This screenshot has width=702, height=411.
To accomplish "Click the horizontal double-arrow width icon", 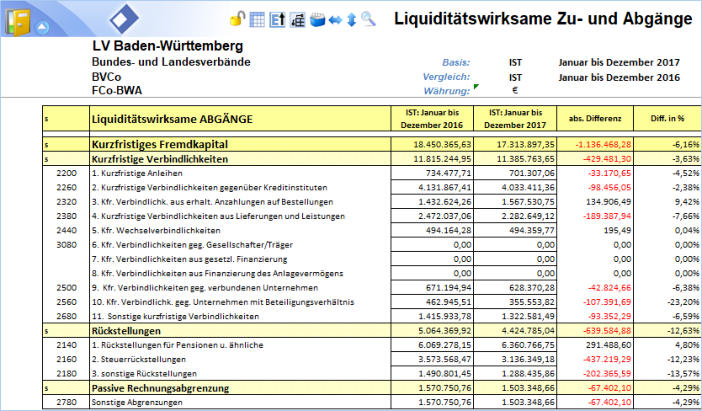I will click(x=335, y=19).
